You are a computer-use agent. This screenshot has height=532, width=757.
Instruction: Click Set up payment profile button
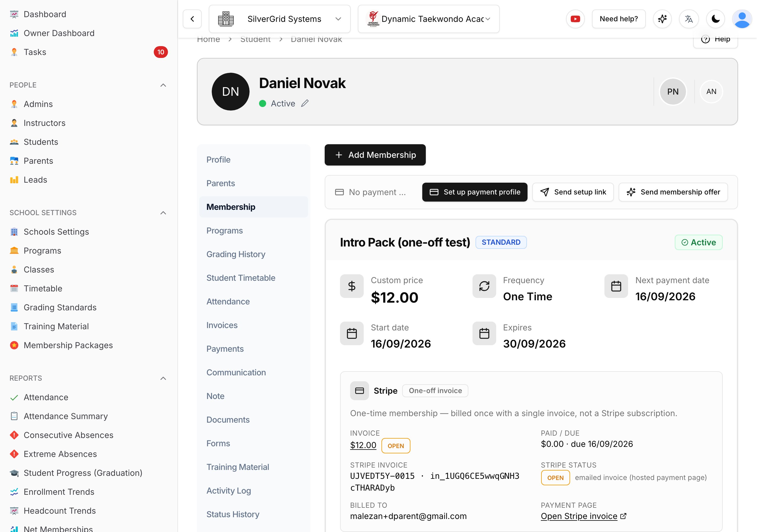[474, 192]
